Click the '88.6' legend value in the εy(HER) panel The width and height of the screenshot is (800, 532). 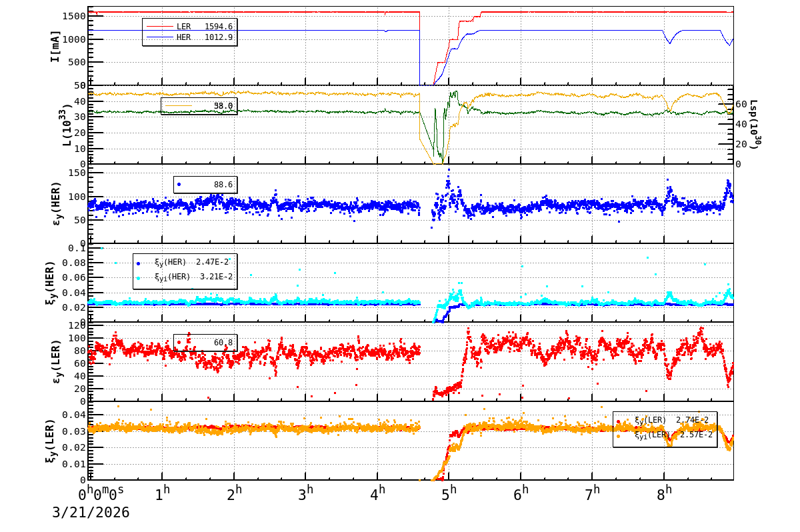click(x=223, y=185)
